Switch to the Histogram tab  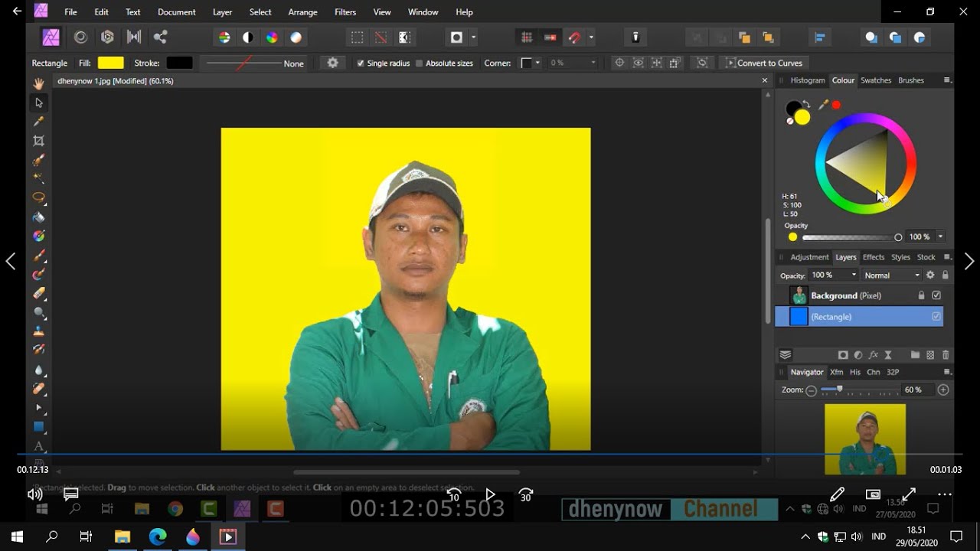pyautogui.click(x=808, y=80)
